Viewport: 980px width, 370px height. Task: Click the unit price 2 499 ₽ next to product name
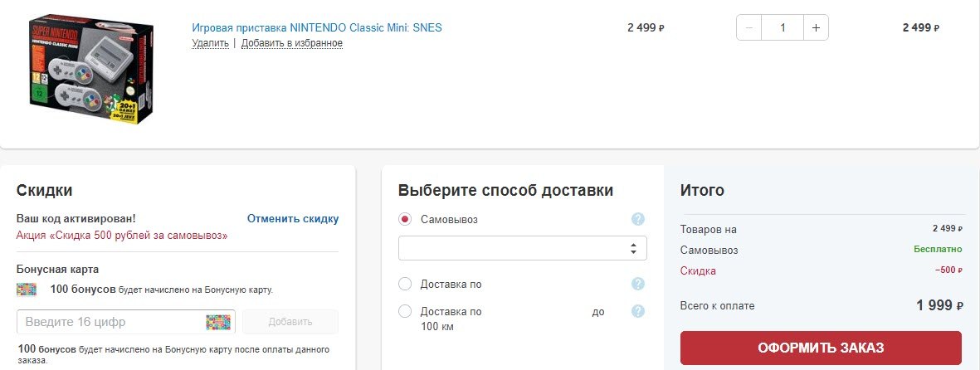click(646, 27)
